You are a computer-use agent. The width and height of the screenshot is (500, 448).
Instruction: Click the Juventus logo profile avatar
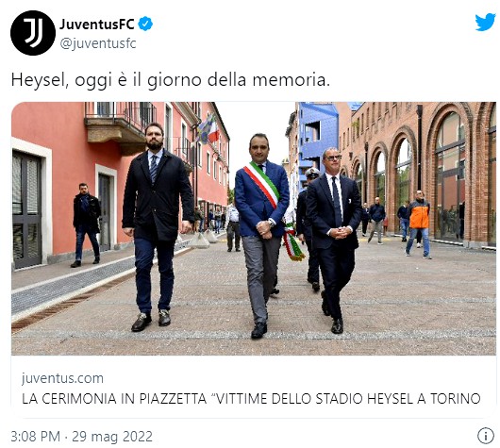coord(33,33)
